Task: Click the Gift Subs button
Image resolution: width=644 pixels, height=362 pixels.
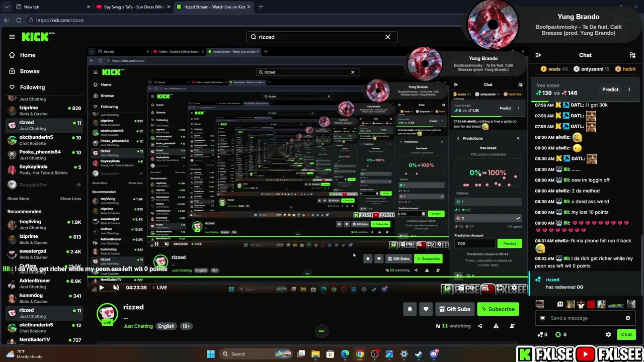Action: click(455, 309)
